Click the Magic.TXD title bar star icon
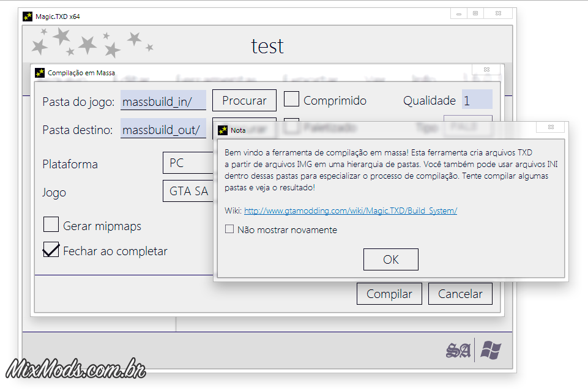Screen dimensions: 588x391 coord(28,17)
